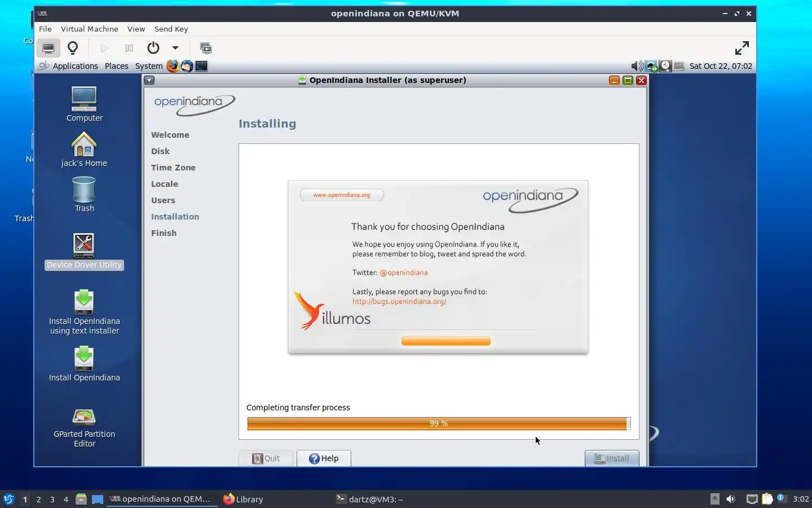Open installer window menu dropdown arrow

(x=149, y=80)
